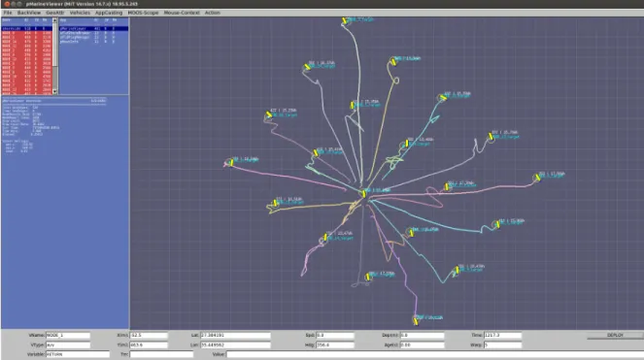The width and height of the screenshot is (644, 360).
Task: Click the X(m) field
Action: (149, 336)
